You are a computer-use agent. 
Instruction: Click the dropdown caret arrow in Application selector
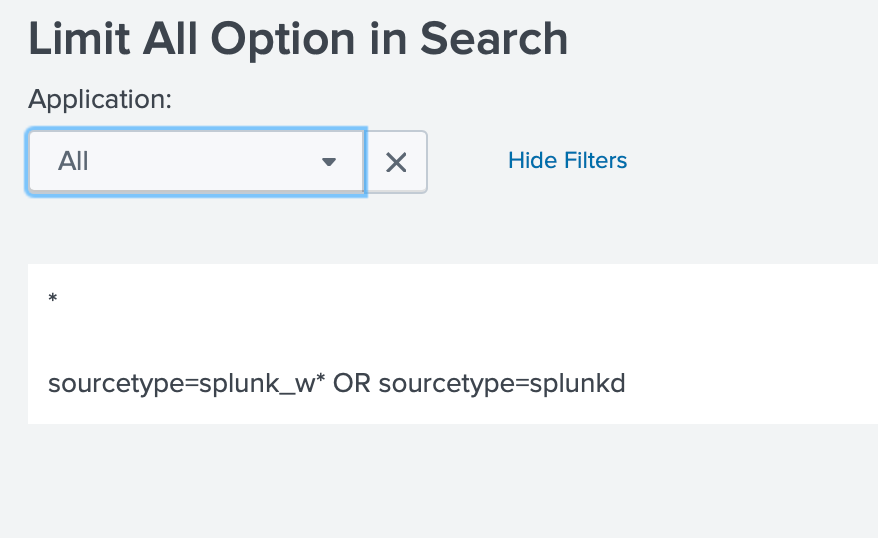coord(328,162)
